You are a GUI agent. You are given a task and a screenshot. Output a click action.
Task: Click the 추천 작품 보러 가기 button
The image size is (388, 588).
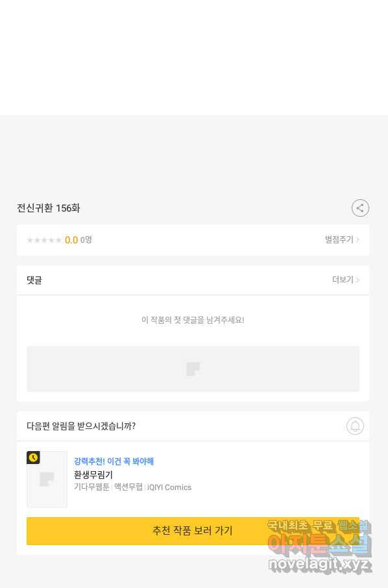tap(193, 531)
